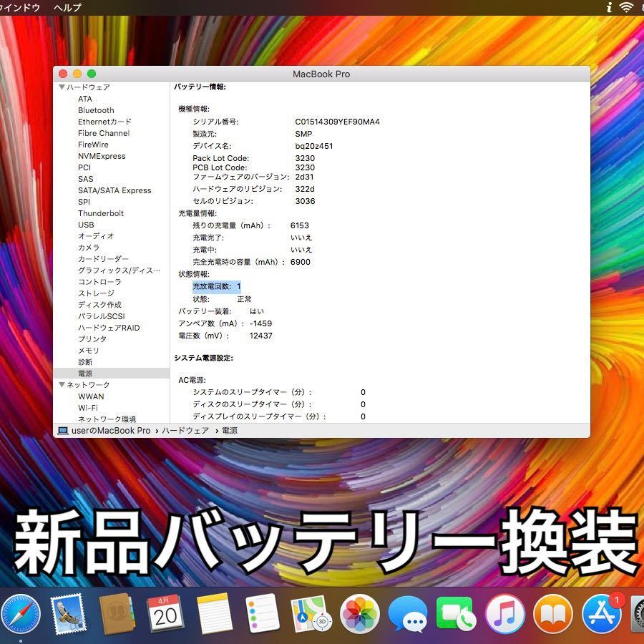Select USB in the sidebar
This screenshot has height=644, width=644.
[x=86, y=225]
